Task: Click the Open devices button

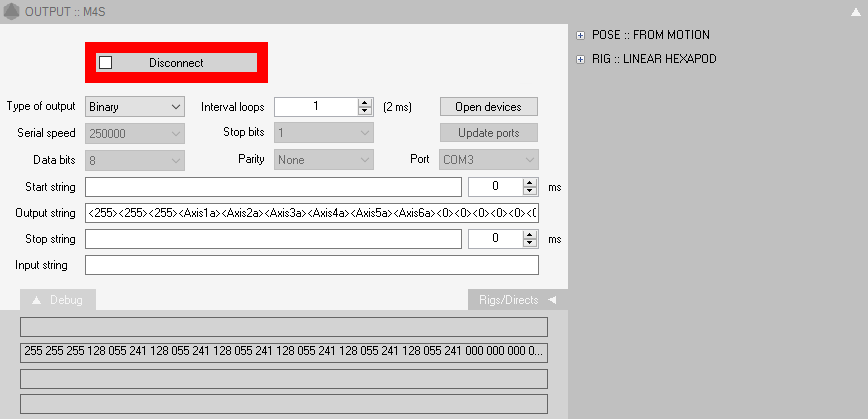Action: pos(489,107)
